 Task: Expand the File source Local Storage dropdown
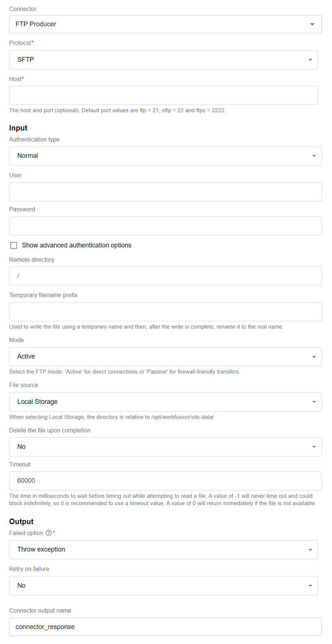click(165, 402)
